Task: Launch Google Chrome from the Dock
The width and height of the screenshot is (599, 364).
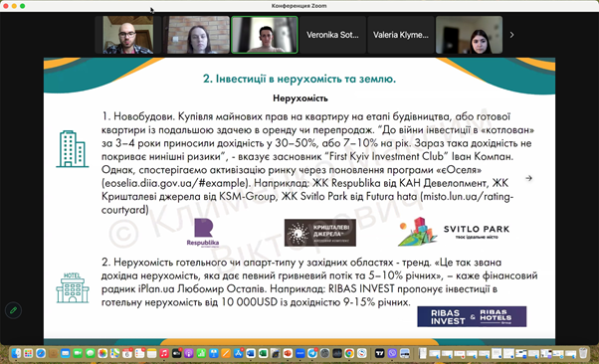Action: point(349,353)
